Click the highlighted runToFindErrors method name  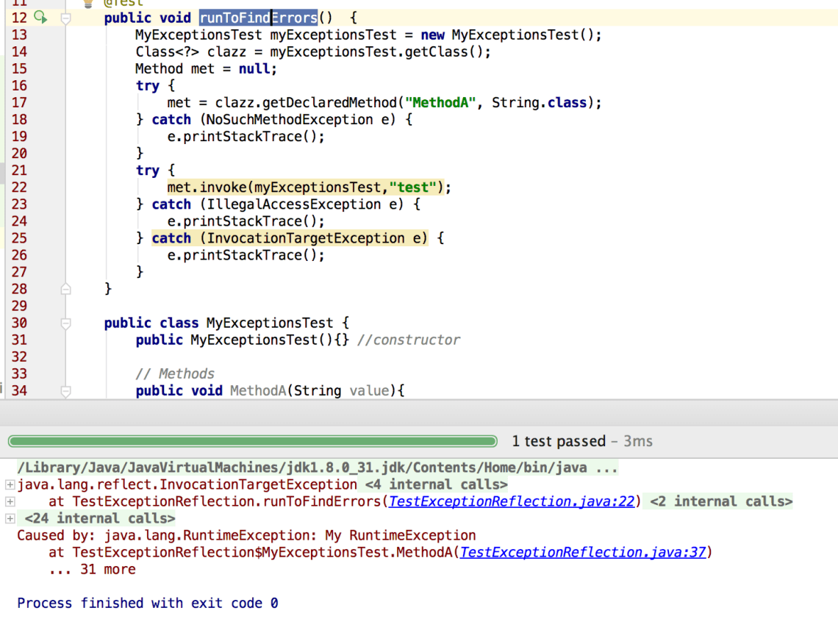point(258,18)
